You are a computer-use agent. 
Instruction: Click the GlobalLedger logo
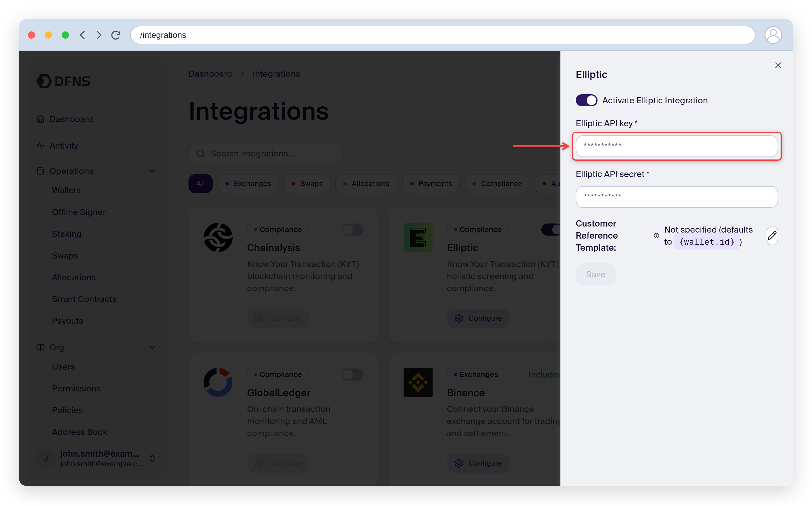(x=218, y=382)
